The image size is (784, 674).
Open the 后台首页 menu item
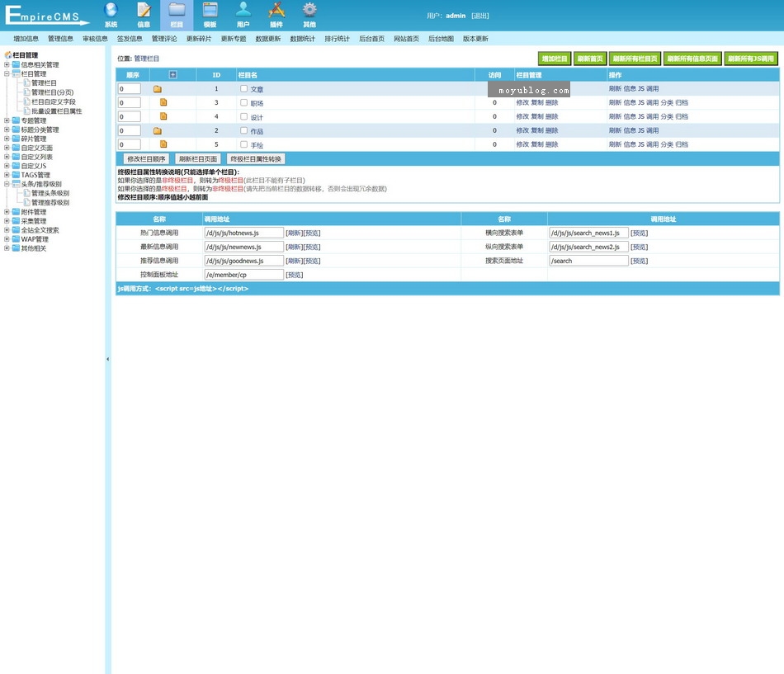click(371, 39)
